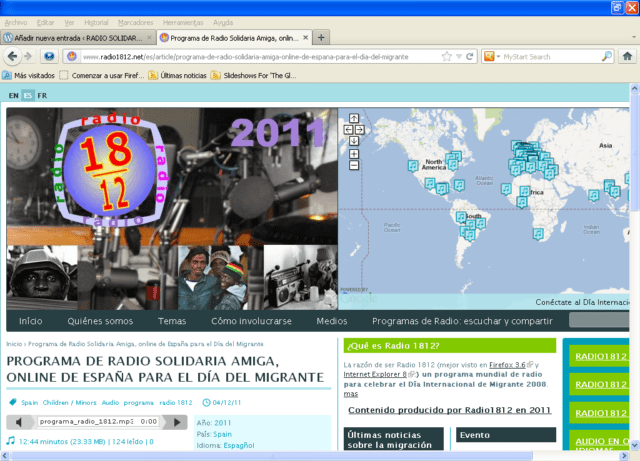This screenshot has width=640, height=461.
Task: Expand the URL history dropdown arrow
Action: point(461,57)
